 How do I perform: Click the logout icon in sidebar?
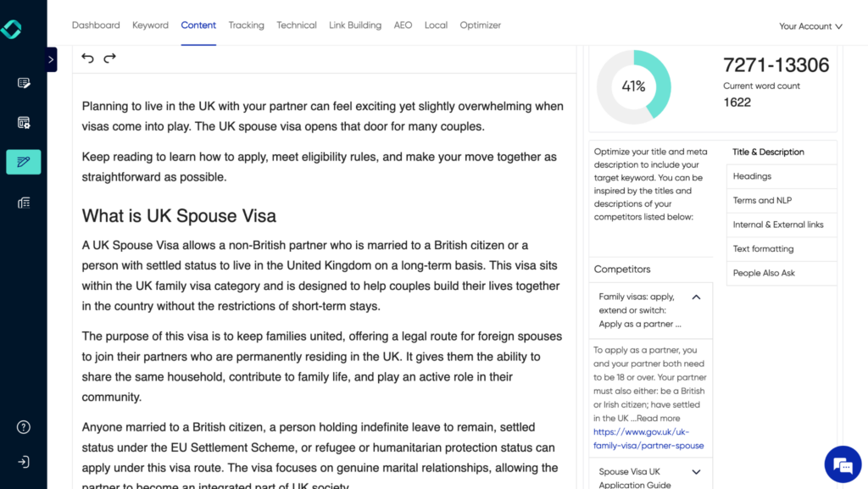click(23, 462)
